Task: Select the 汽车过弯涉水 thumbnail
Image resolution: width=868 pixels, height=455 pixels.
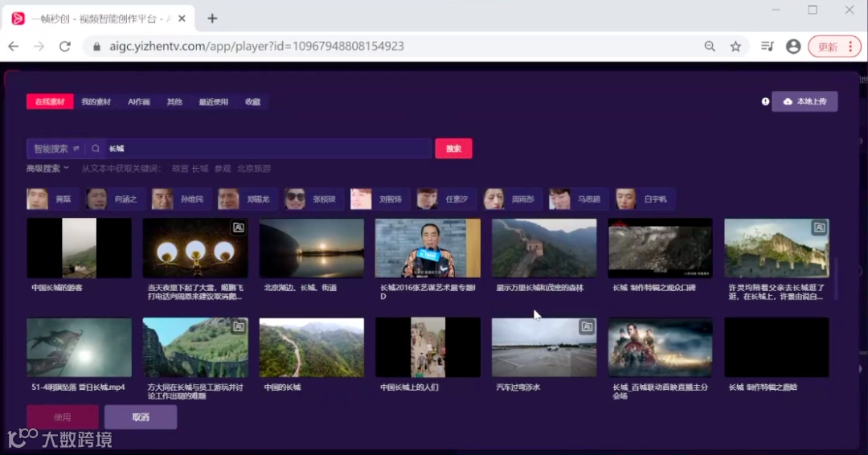Action: 544,347
